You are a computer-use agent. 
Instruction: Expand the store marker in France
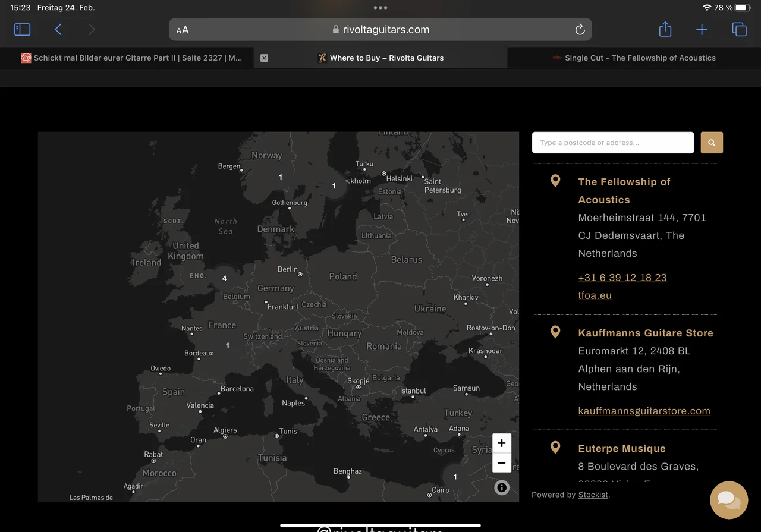click(227, 345)
